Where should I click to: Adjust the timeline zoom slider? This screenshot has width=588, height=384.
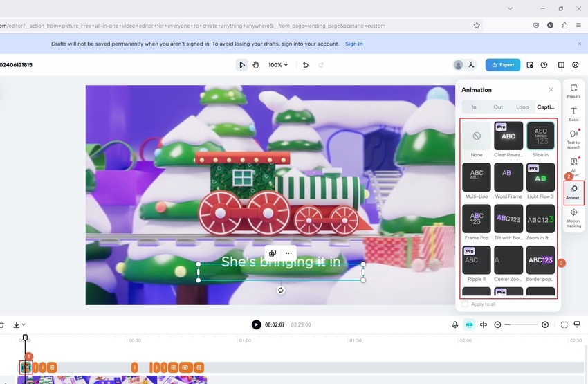coord(522,324)
